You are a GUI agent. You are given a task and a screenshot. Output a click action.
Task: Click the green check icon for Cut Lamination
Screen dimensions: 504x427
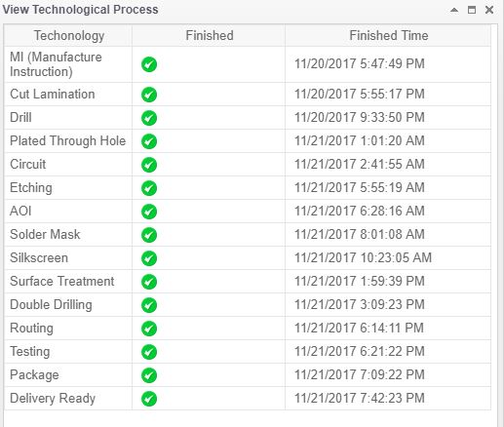(x=149, y=95)
